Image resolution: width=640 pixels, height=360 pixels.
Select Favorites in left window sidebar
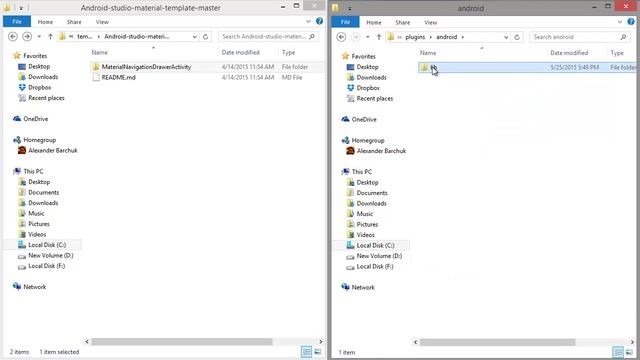pos(35,56)
